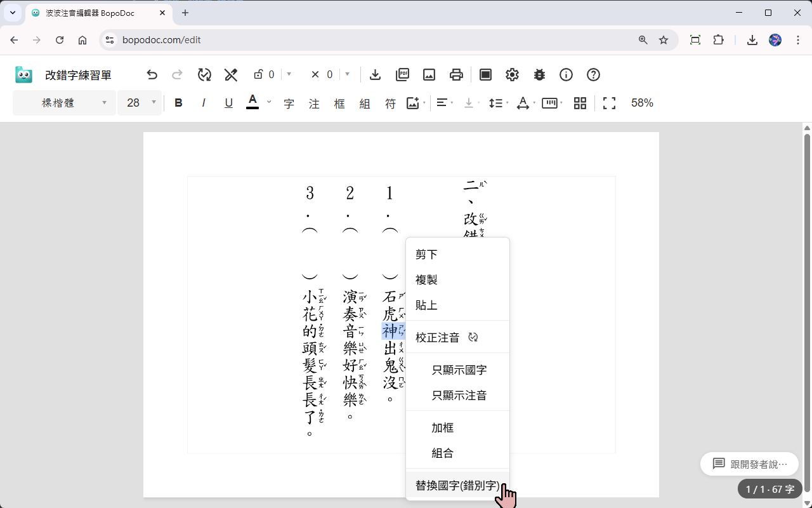Open the help icon
This screenshot has height=508, width=812.
click(593, 74)
